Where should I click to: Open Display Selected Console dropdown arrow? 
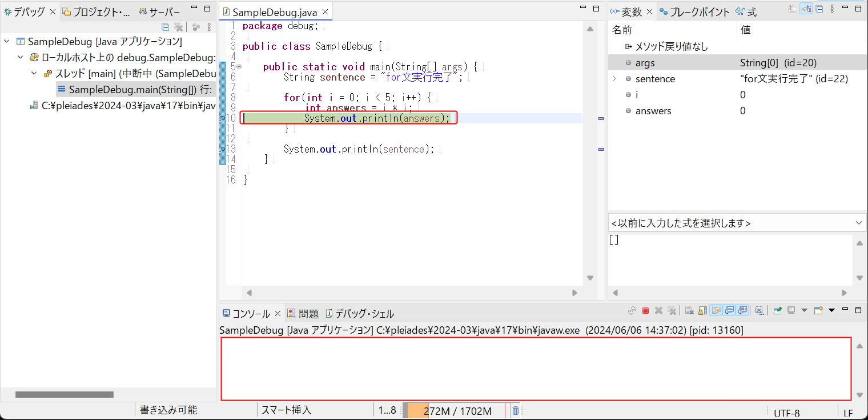[x=804, y=310]
